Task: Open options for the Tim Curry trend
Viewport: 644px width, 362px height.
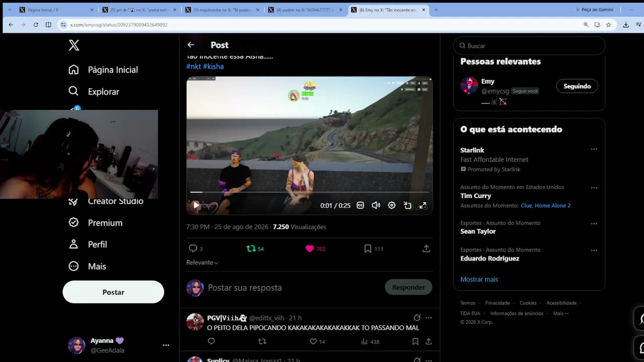Action: click(594, 188)
